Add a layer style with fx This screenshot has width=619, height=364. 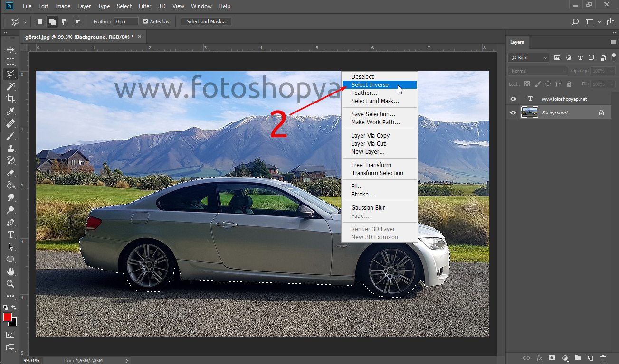(x=539, y=358)
